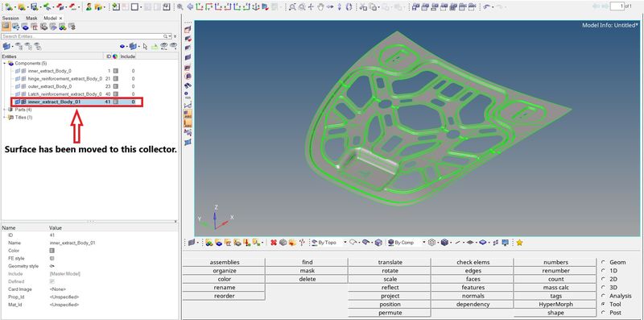
Task: Click the Undo arrow icon
Action: click(486, 7)
